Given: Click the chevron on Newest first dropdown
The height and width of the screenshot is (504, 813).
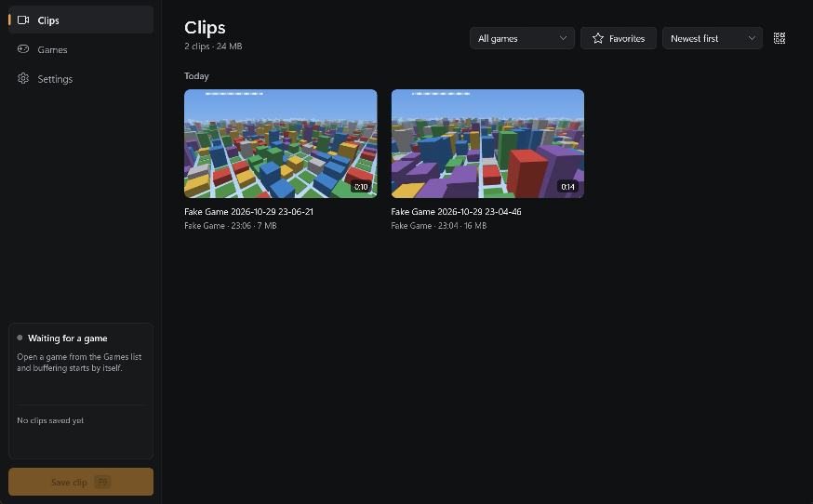Looking at the screenshot, I should (752, 38).
